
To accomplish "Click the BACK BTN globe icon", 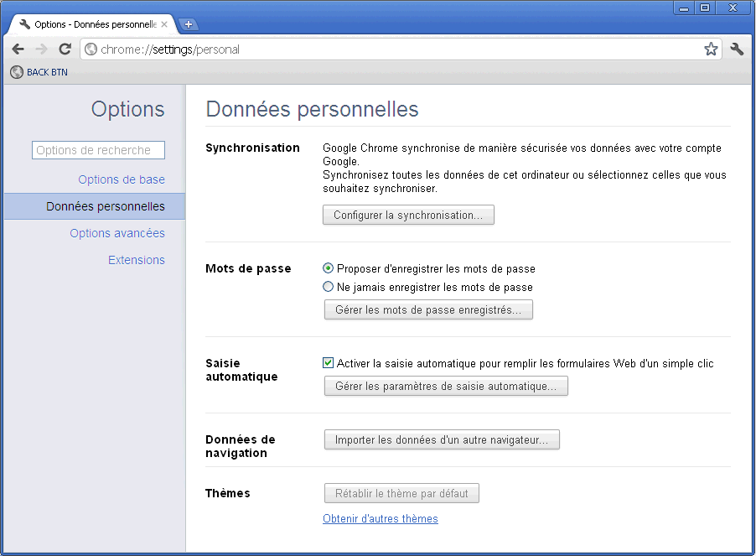I will click(x=16, y=72).
